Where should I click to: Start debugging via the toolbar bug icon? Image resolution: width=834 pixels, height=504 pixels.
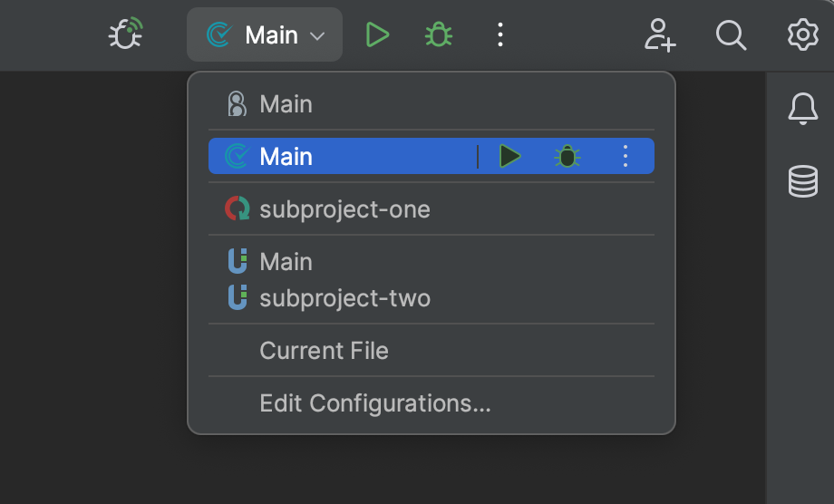[439, 35]
